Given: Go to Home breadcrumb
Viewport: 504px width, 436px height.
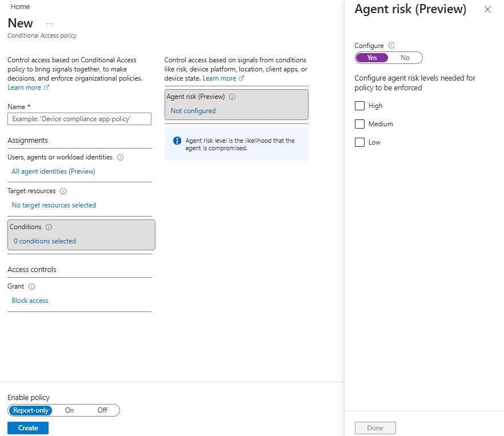Looking at the screenshot, I should (20, 7).
